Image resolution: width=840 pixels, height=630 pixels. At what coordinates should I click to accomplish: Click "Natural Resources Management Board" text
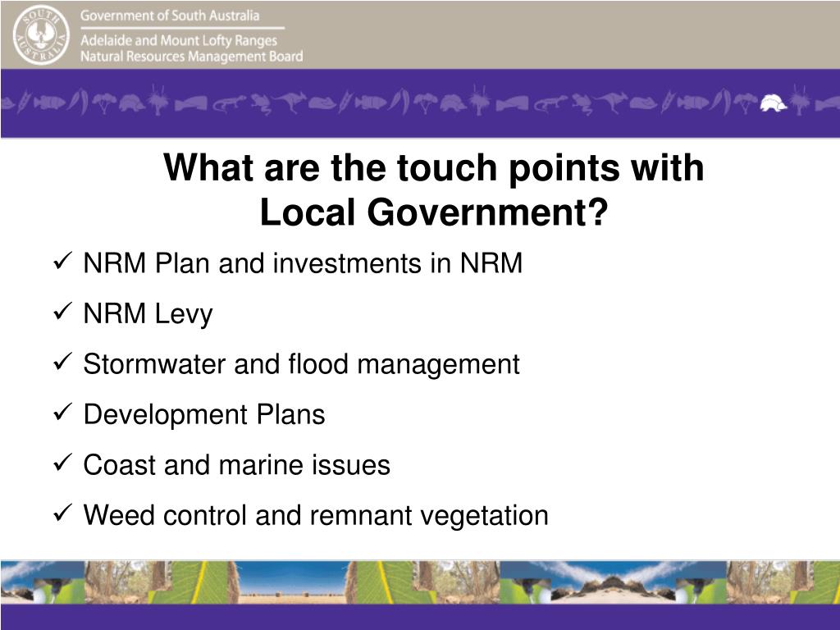[x=192, y=57]
